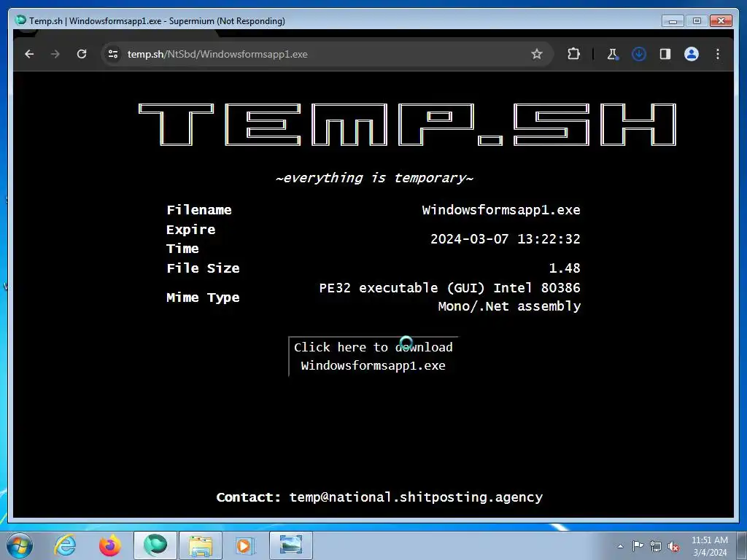Bookmark this page with the star icon
This screenshot has height=560, width=747.
point(537,54)
